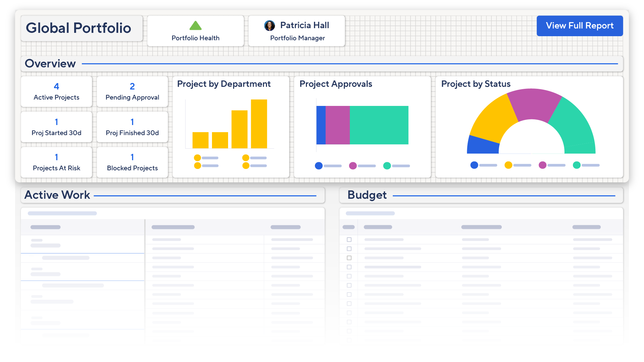The width and height of the screenshot is (644, 362).
Task: Open the 4 Active Projects card
Action: point(56,92)
